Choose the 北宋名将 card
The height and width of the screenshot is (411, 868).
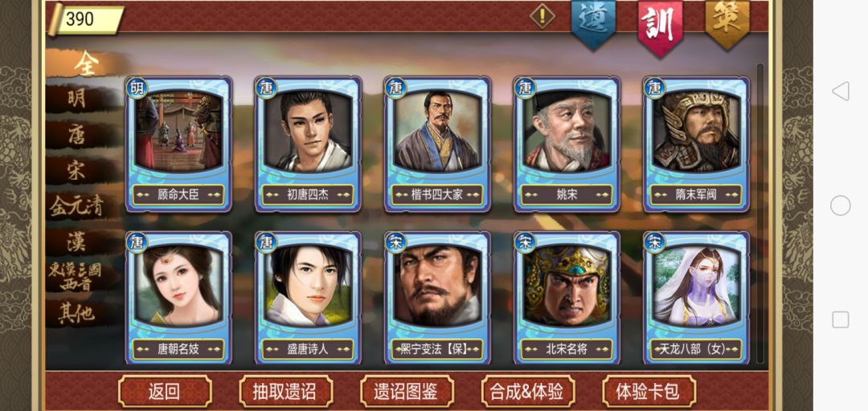point(567,298)
